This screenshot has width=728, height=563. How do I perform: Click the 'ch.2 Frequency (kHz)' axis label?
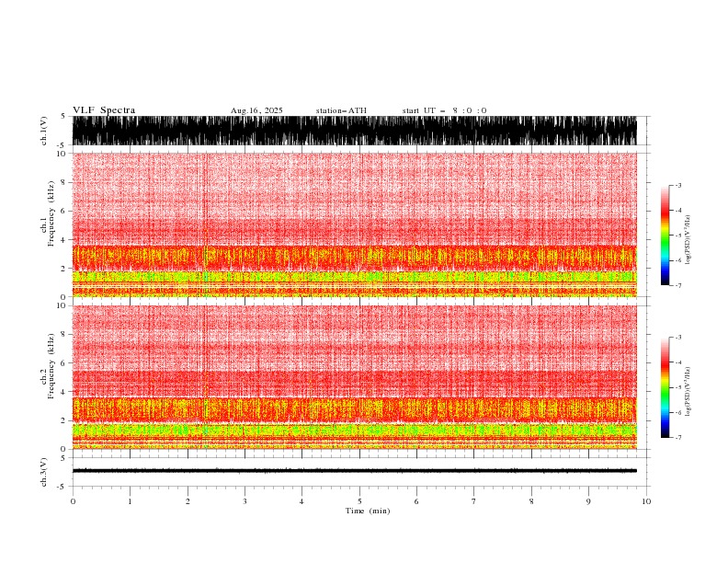pos(48,366)
